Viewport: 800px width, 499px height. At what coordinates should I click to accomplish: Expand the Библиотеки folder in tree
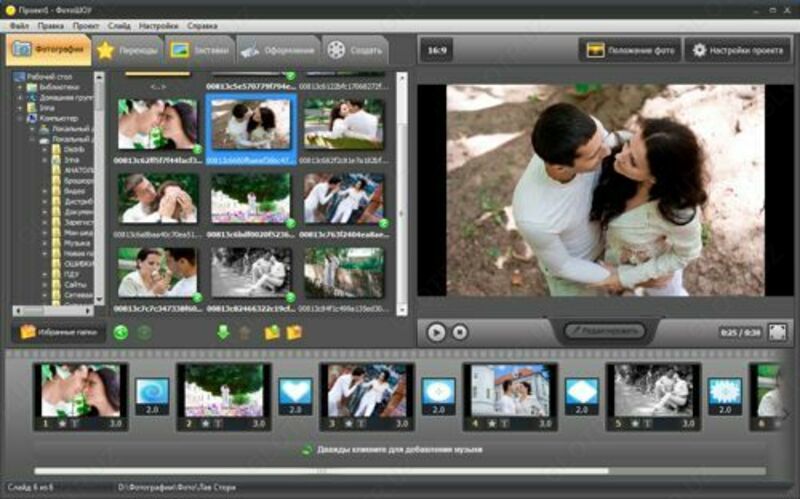click(x=19, y=87)
